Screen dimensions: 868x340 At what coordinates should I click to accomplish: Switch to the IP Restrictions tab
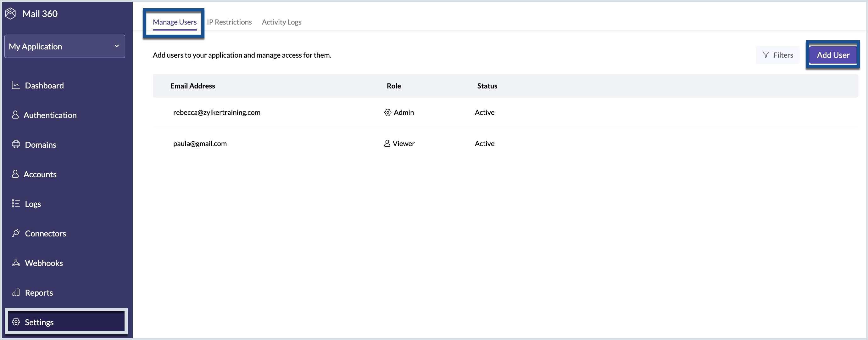click(229, 22)
